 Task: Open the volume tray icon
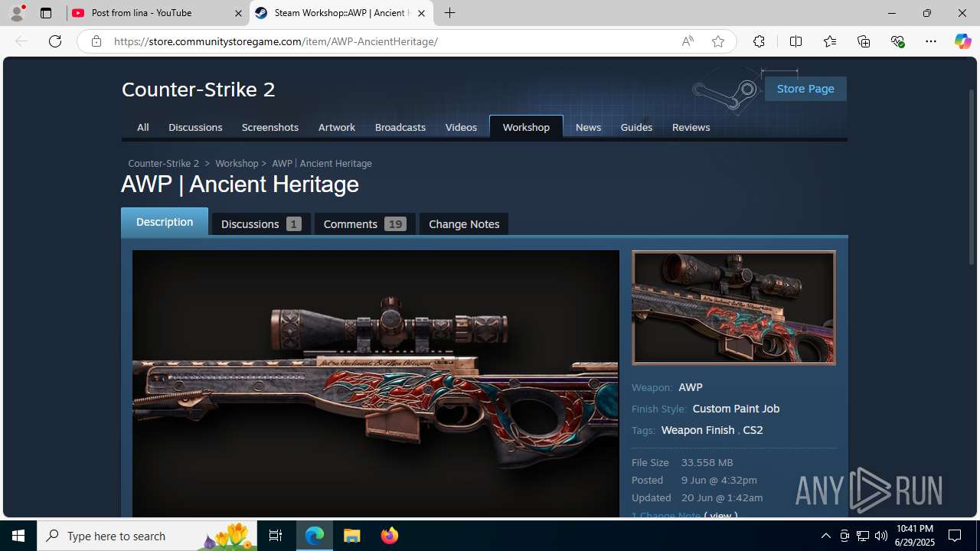[x=880, y=536]
